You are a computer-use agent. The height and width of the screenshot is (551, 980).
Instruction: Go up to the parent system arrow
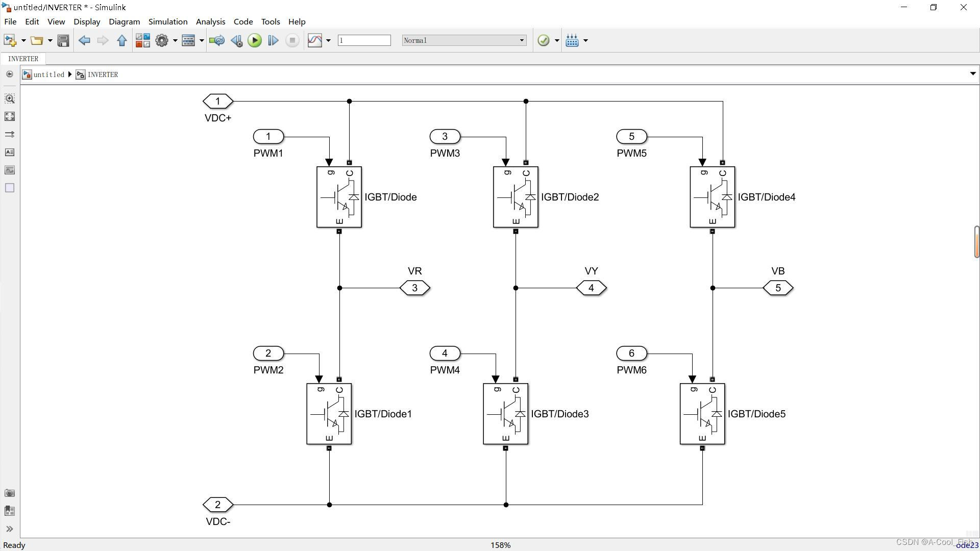click(121, 40)
